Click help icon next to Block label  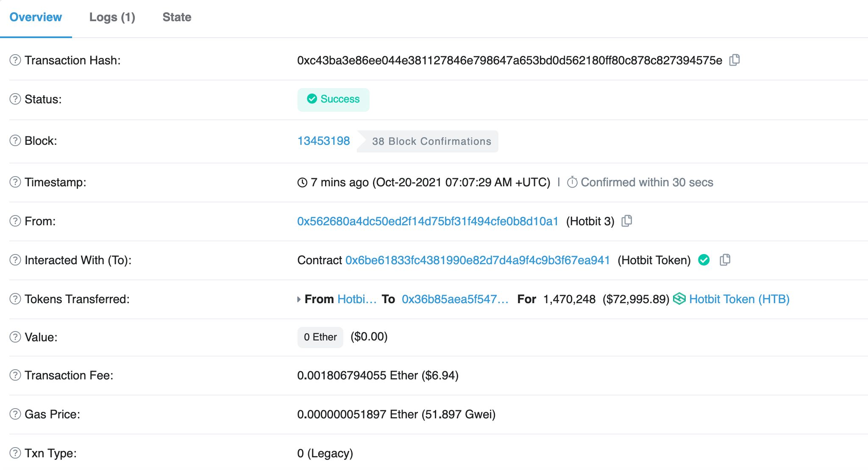(x=15, y=141)
